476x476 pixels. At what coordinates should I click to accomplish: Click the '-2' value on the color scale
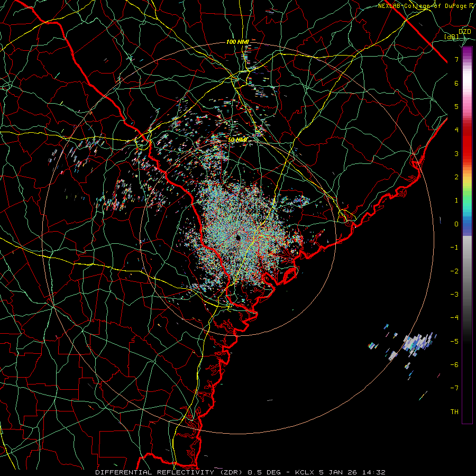[454, 271]
